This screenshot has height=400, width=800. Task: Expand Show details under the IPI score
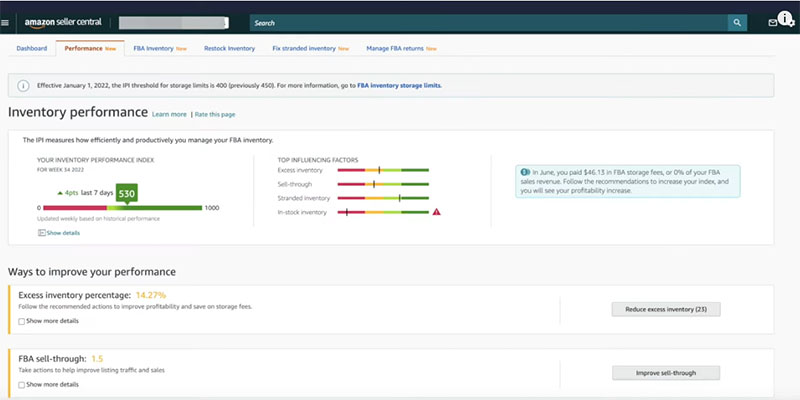click(x=58, y=233)
